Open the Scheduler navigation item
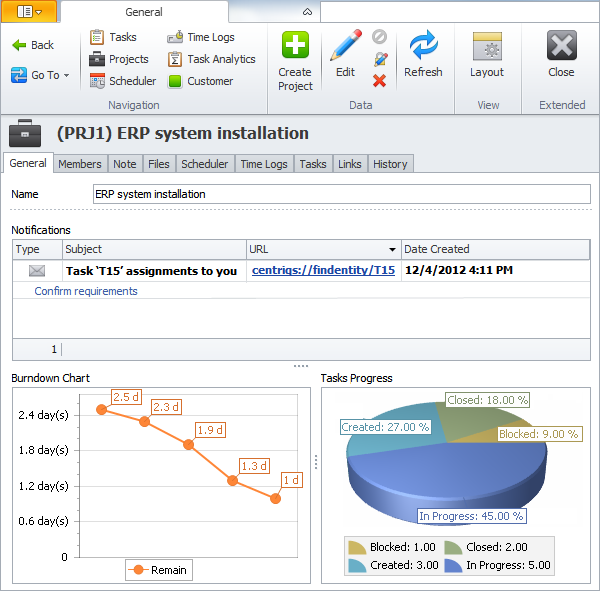600x591 pixels. coord(122,81)
